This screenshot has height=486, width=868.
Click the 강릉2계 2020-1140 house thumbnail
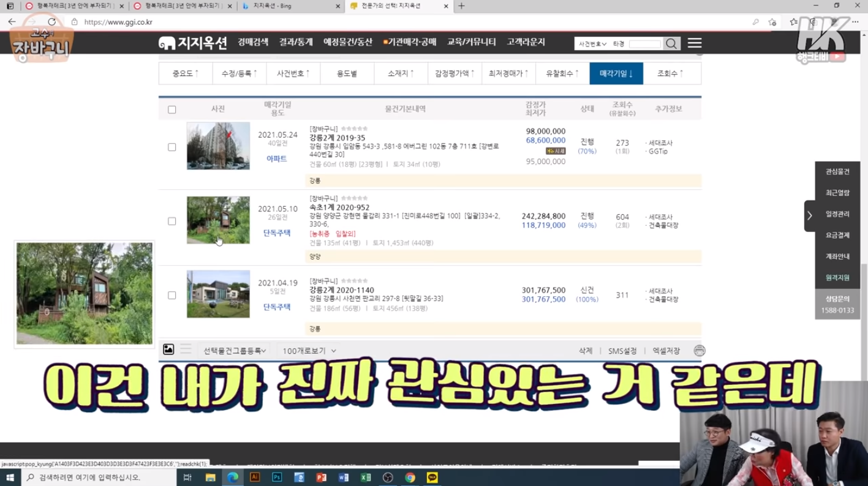tap(218, 294)
